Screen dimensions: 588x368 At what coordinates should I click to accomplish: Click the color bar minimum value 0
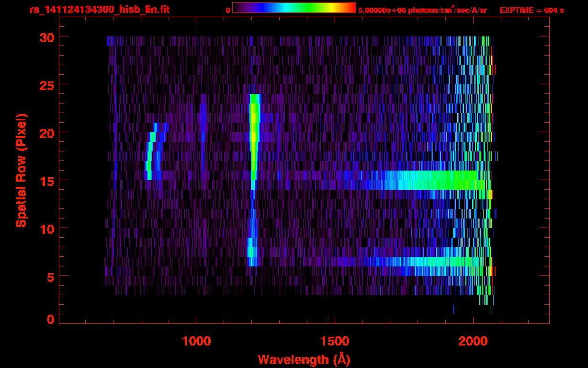click(x=228, y=11)
